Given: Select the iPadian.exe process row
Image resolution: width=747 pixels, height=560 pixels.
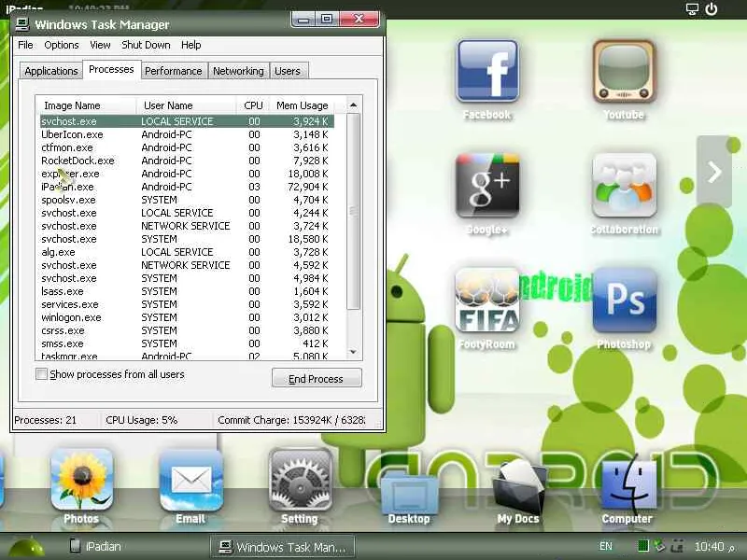Looking at the screenshot, I should (x=187, y=188).
